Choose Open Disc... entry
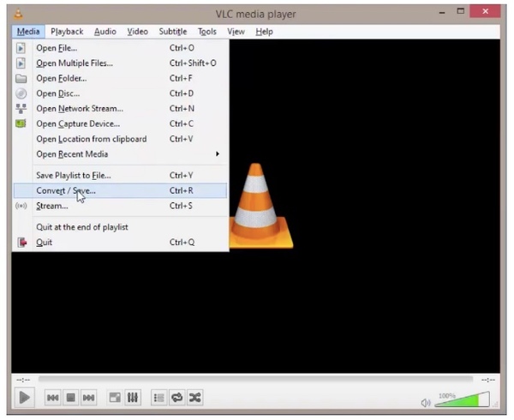 (120, 93)
